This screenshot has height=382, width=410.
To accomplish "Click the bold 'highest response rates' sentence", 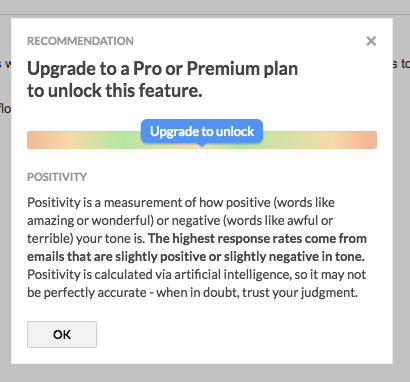I will (x=197, y=247).
